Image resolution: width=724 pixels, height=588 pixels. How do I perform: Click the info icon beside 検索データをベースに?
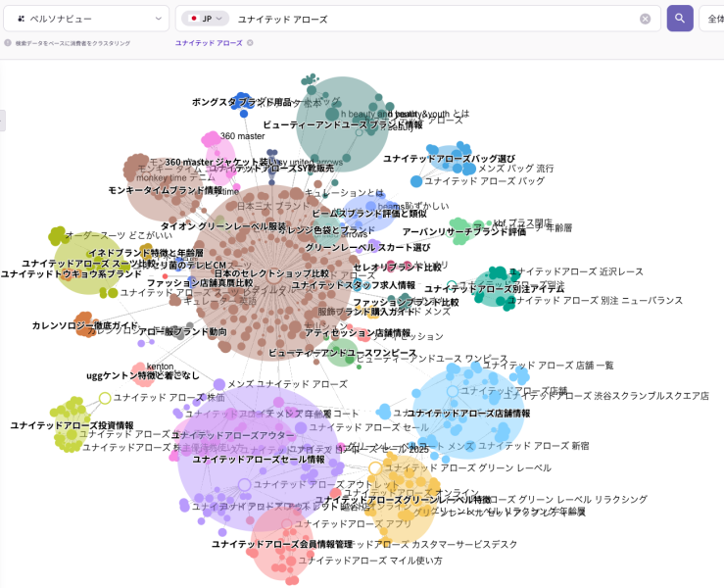click(x=8, y=43)
